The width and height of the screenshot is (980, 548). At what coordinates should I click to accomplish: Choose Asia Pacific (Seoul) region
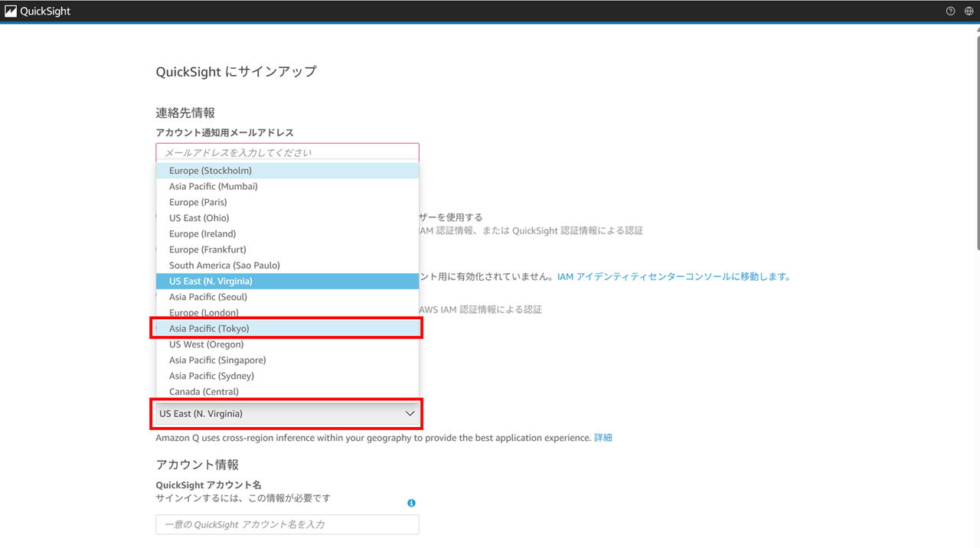pos(287,297)
